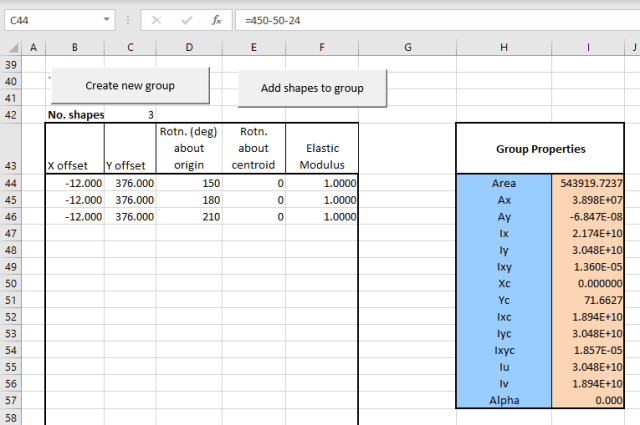The height and width of the screenshot is (425, 640).
Task: Click the blue Yc label cell
Action: [x=503, y=300]
